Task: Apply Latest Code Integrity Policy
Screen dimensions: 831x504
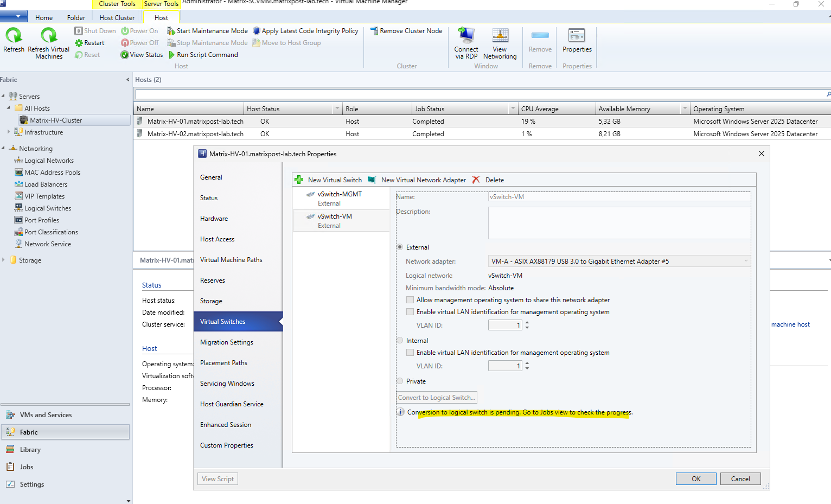Action: point(305,31)
